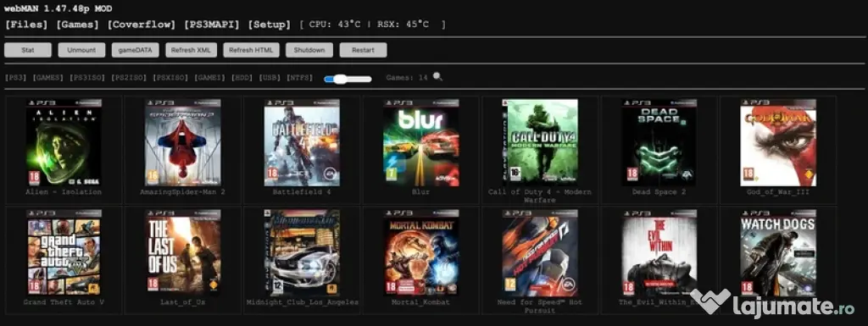This screenshot has width=868, height=326.
Task: Show only [HDD] games
Action: tap(242, 78)
